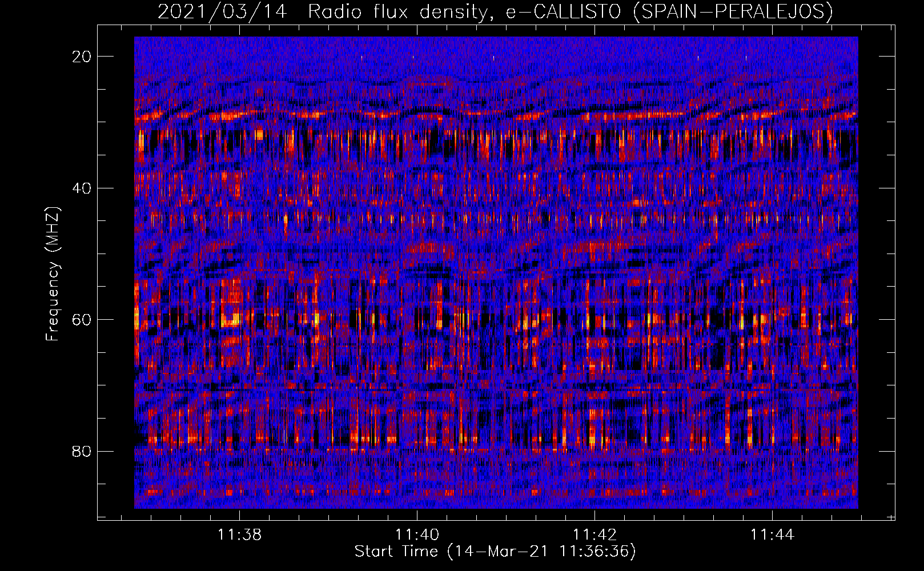Viewport: 924px width, 571px height.
Task: Click the 11:40 time tick label
Action: coord(417,534)
